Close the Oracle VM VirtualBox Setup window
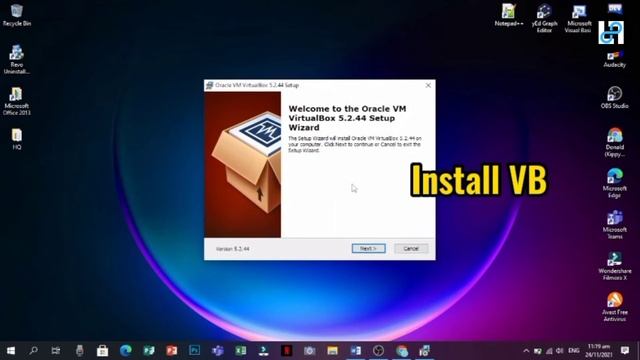This screenshot has width=640, height=360. 428,85
